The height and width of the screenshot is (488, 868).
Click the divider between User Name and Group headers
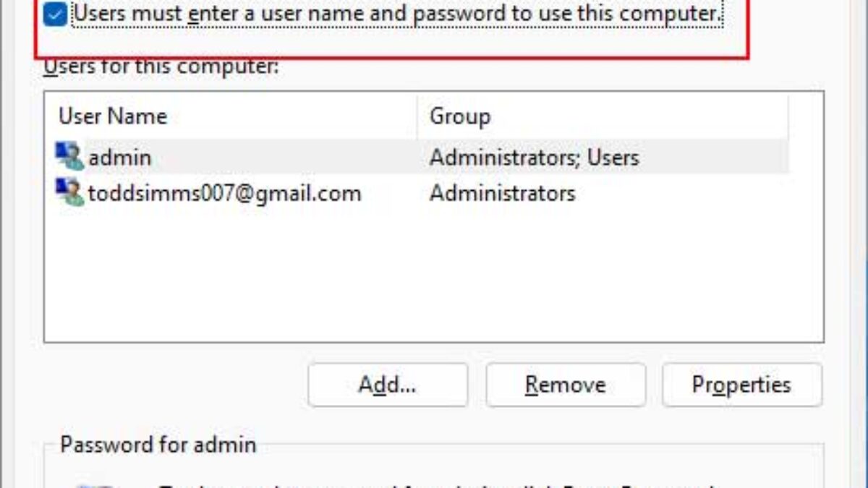click(417, 116)
